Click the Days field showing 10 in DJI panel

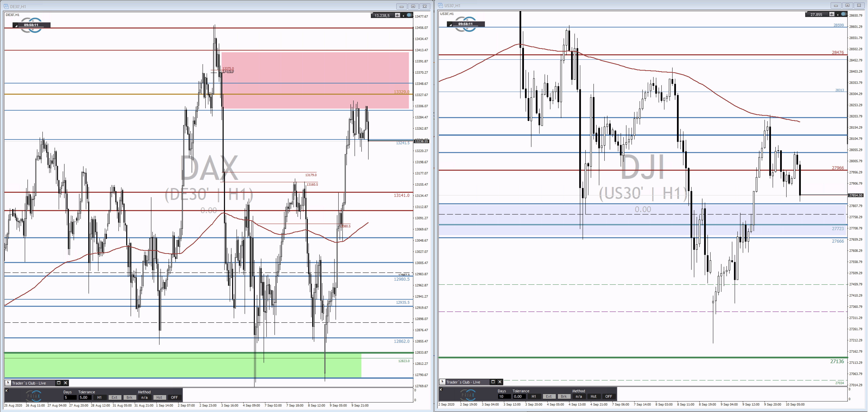504,397
